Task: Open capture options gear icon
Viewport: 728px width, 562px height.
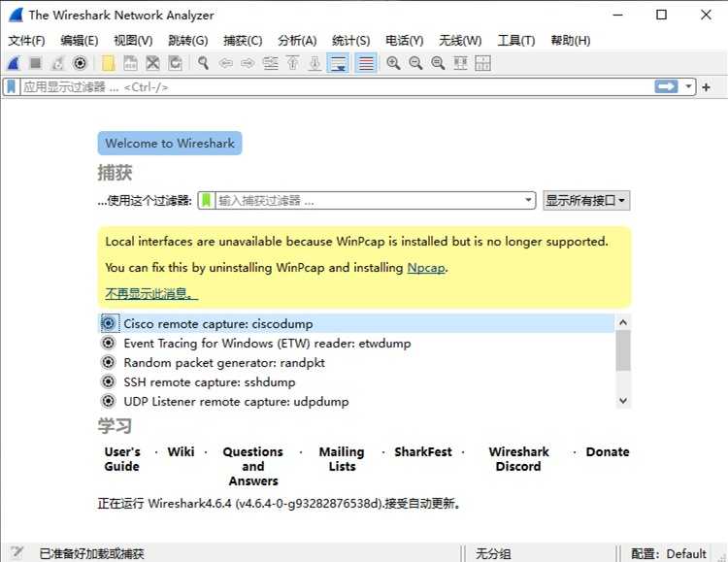Action: (80, 63)
